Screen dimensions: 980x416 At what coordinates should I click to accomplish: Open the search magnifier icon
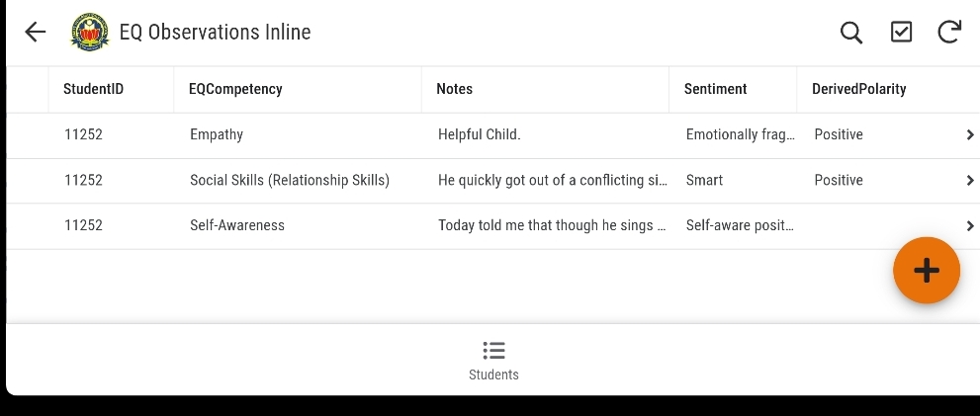[851, 33]
